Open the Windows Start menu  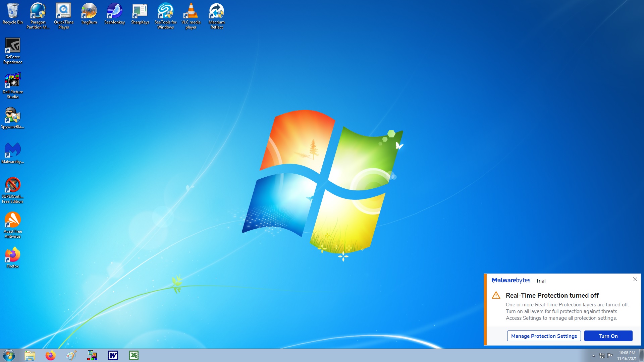[x=9, y=355]
